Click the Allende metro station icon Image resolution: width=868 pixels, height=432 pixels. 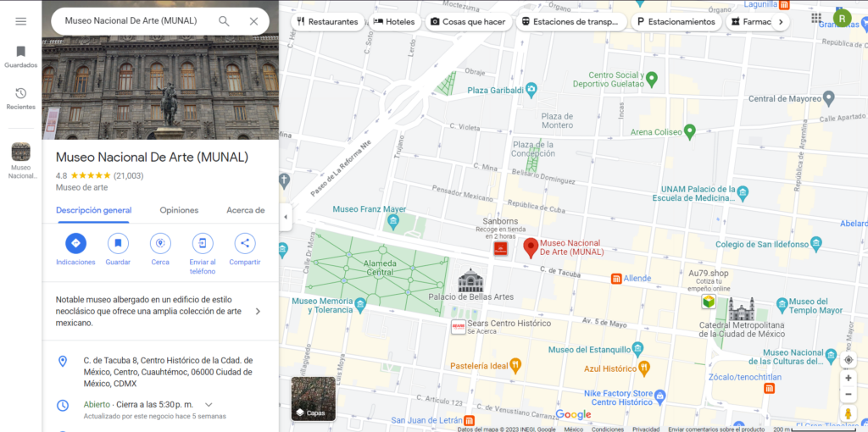[616, 278]
